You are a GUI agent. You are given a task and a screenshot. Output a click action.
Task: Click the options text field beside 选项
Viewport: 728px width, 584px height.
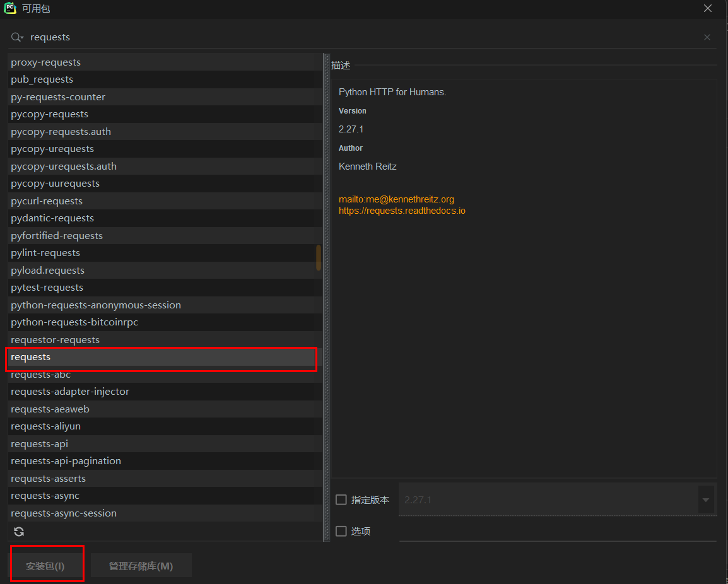(558, 532)
